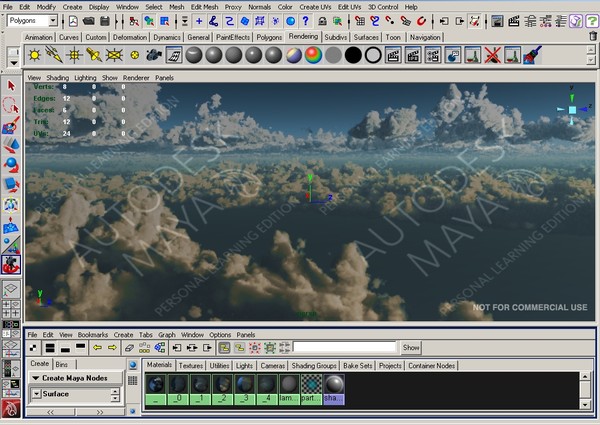
Task: Create an Area Light from shelf
Action: (114, 55)
